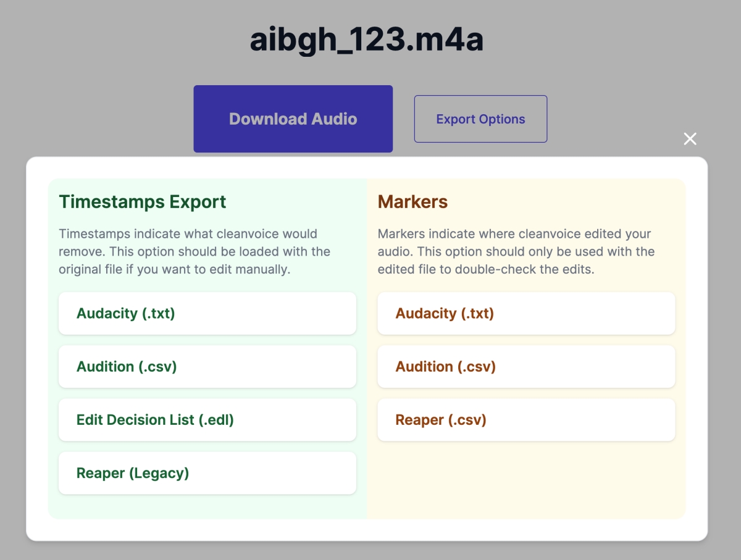Open the Export Options button
This screenshot has height=560, width=741.
click(x=480, y=119)
